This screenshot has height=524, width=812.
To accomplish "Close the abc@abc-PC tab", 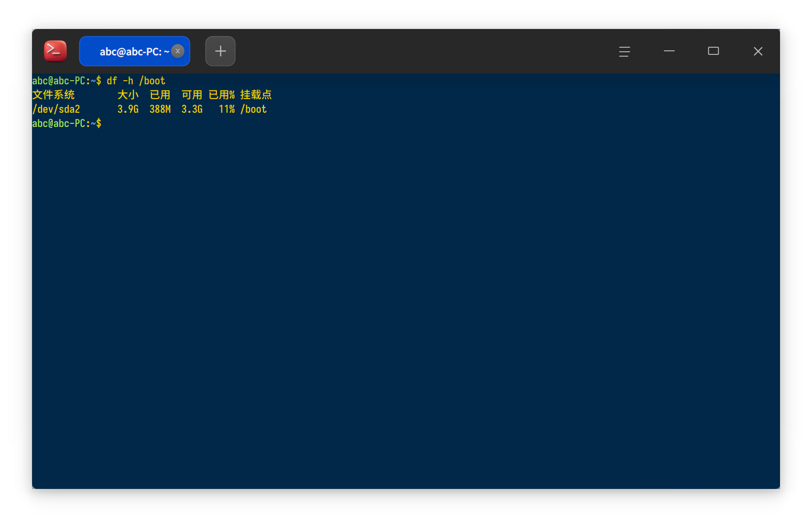I will (178, 51).
